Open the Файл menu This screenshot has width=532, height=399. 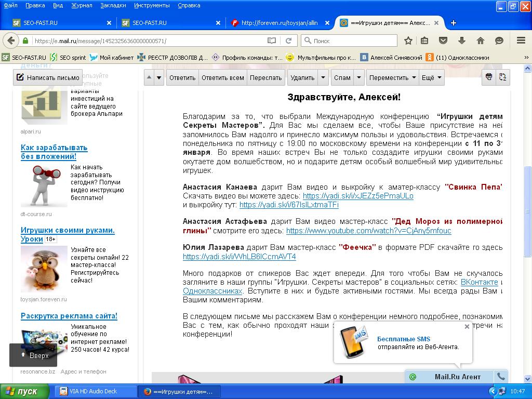point(10,5)
